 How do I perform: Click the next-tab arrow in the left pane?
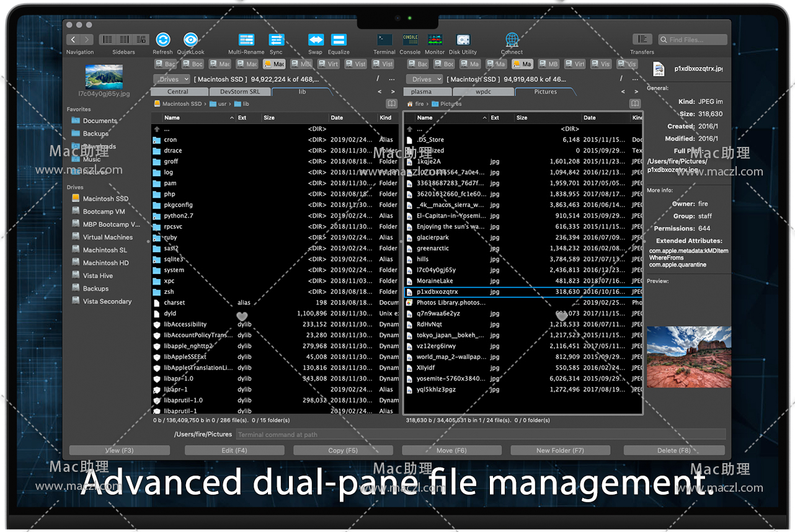[x=393, y=92]
